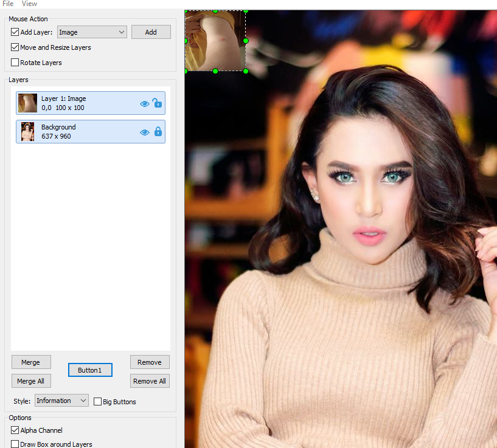Click the Remove button
Viewport: 497px width, 448px height.
150,362
